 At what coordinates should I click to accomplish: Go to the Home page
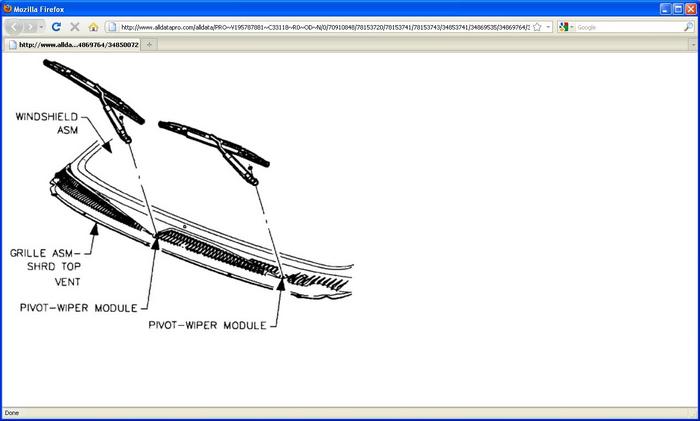[93, 27]
